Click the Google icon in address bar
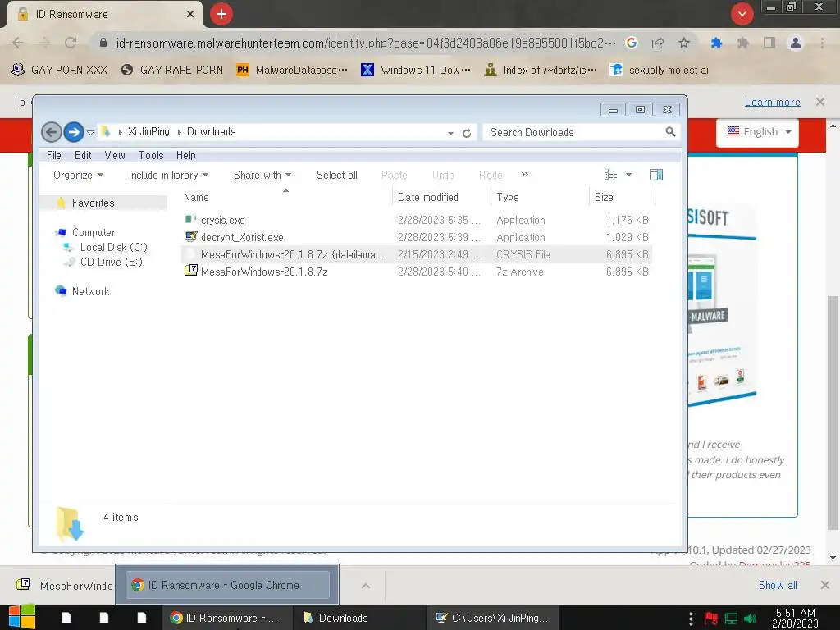 point(632,43)
